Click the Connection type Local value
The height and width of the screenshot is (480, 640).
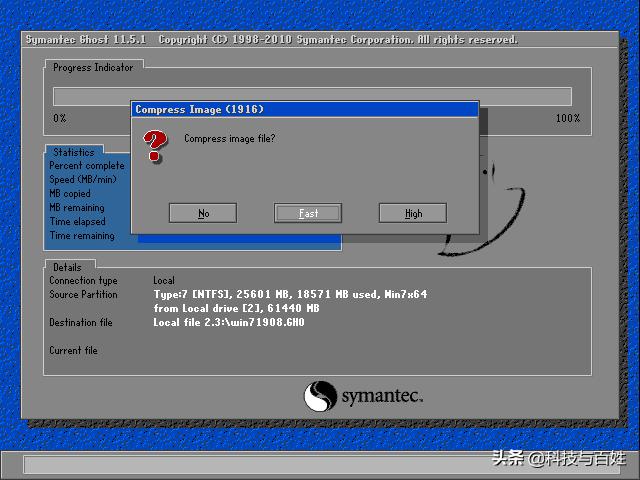coord(164,281)
